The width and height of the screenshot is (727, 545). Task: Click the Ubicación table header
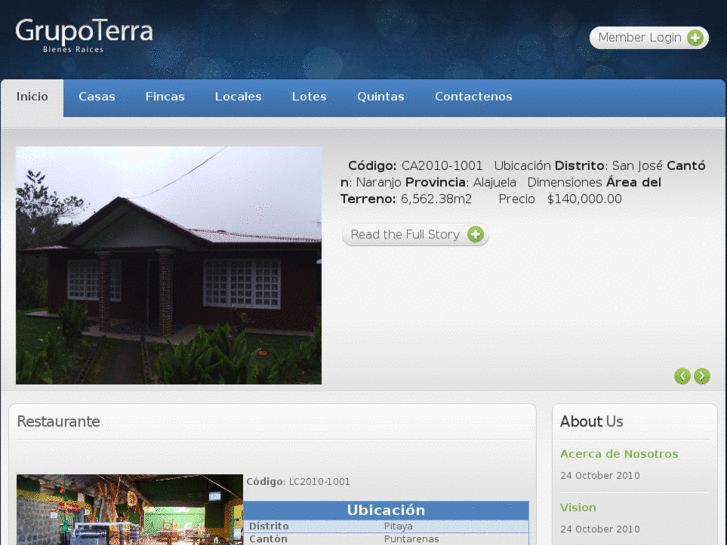(386, 510)
